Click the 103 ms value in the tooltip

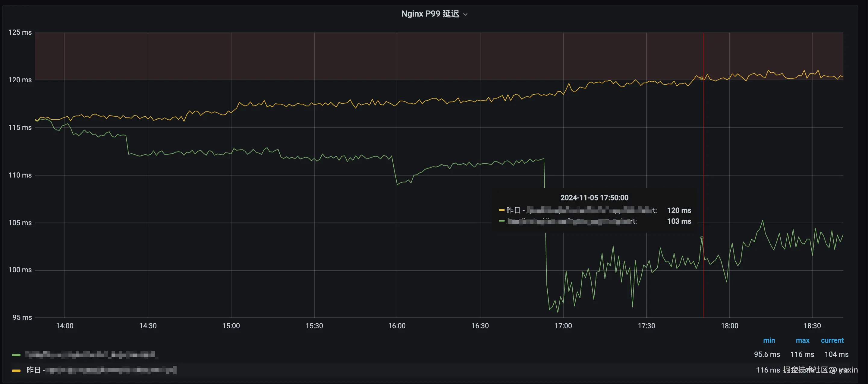click(679, 221)
